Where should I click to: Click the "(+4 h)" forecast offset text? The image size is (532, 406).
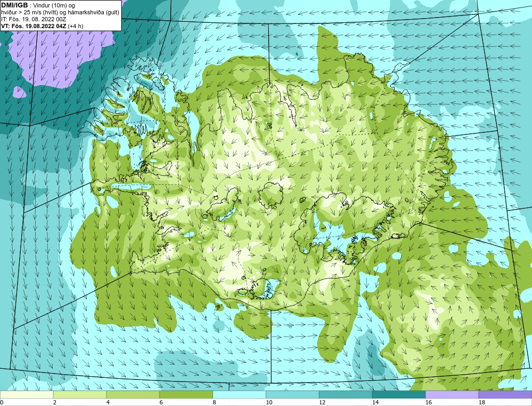click(76, 26)
